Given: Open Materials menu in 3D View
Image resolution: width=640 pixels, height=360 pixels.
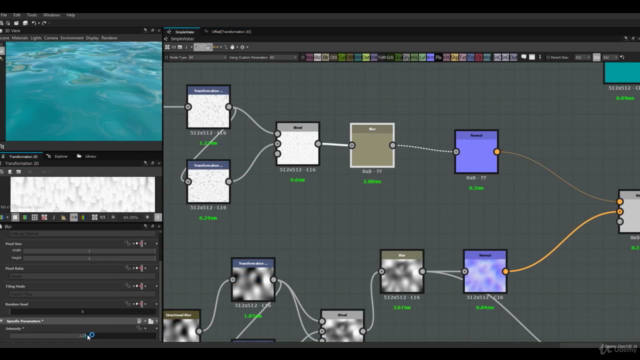Looking at the screenshot, I should point(20,38).
